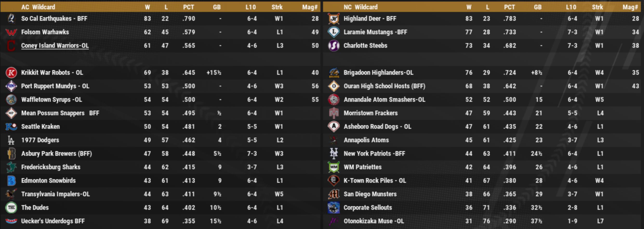Click the Laramie Mustangs logo
Image resolution: width=644 pixels, height=229 pixels.
coord(334,32)
